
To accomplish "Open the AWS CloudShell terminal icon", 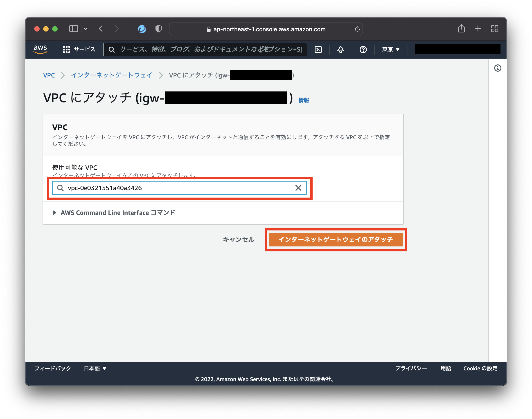I will (x=318, y=50).
